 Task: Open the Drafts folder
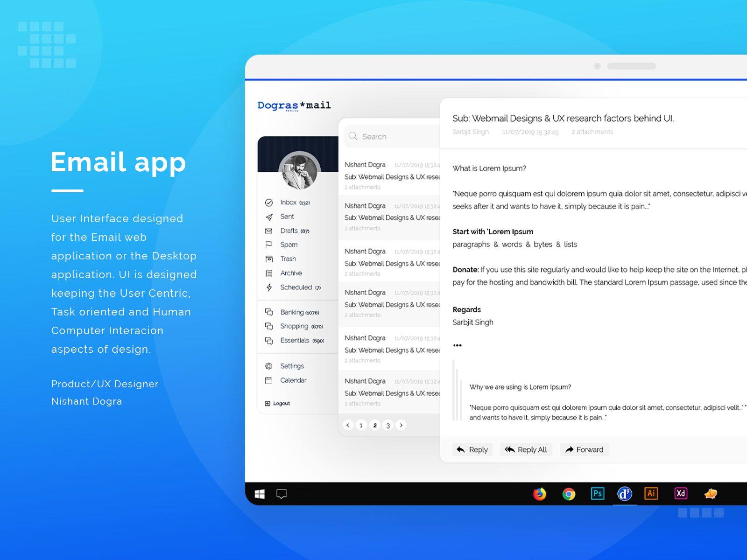[x=295, y=231]
